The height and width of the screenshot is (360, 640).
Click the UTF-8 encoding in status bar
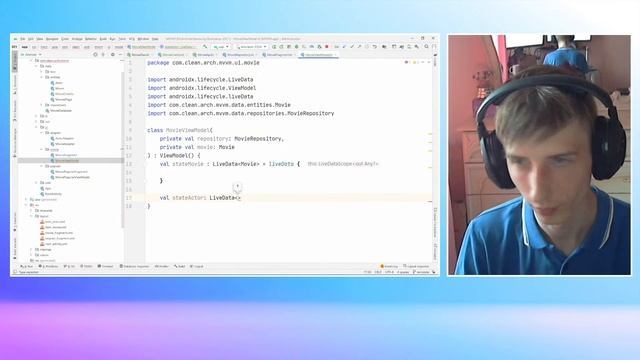389,272
